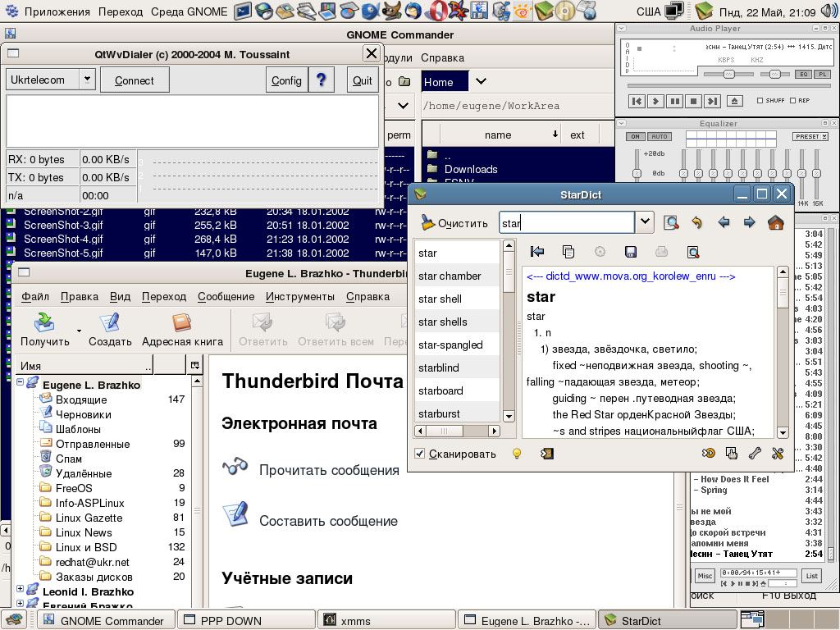Toggle the Equalizer AUTO button
The height and width of the screenshot is (630, 840).
click(660, 136)
